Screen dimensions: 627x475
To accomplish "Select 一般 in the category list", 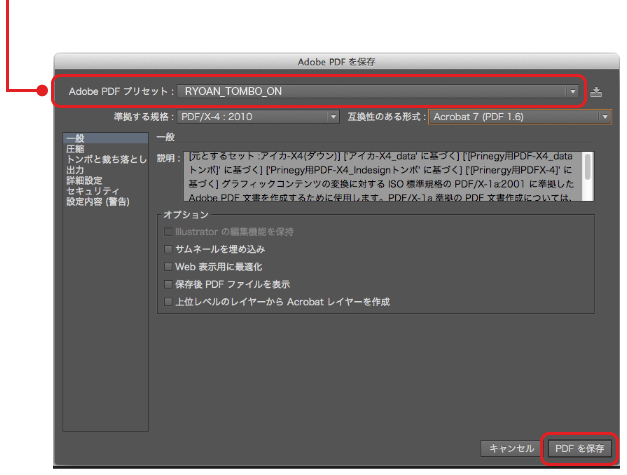I will pyautogui.click(x=106, y=138).
